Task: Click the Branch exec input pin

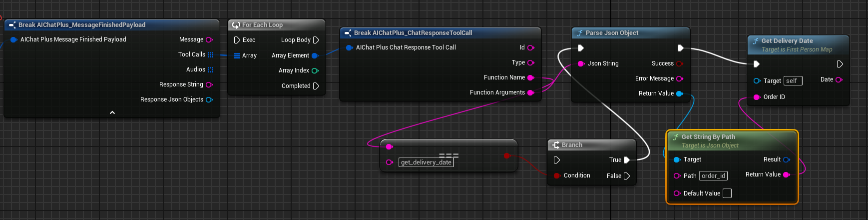Action: tap(557, 160)
